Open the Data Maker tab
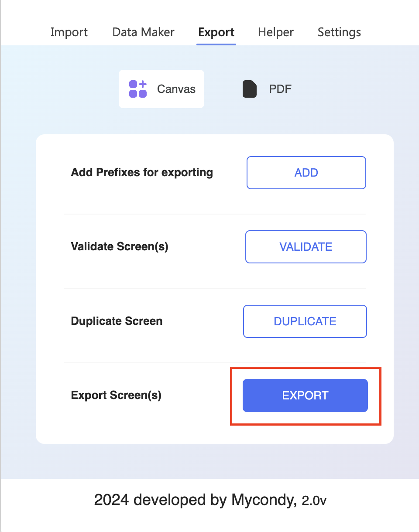Image resolution: width=419 pixels, height=532 pixels. coord(143,32)
